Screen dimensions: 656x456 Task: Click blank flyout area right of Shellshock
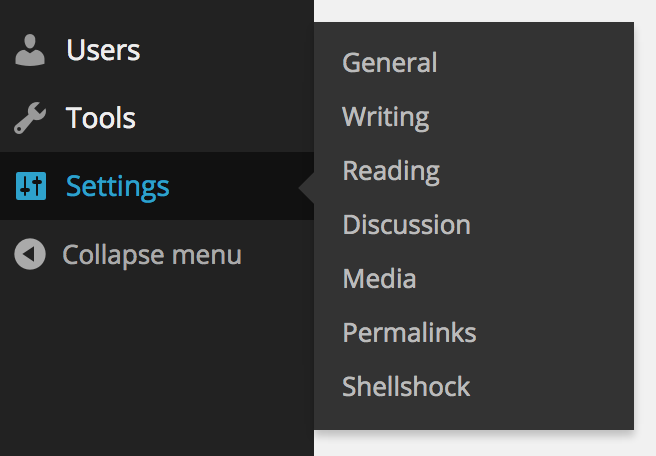552,387
